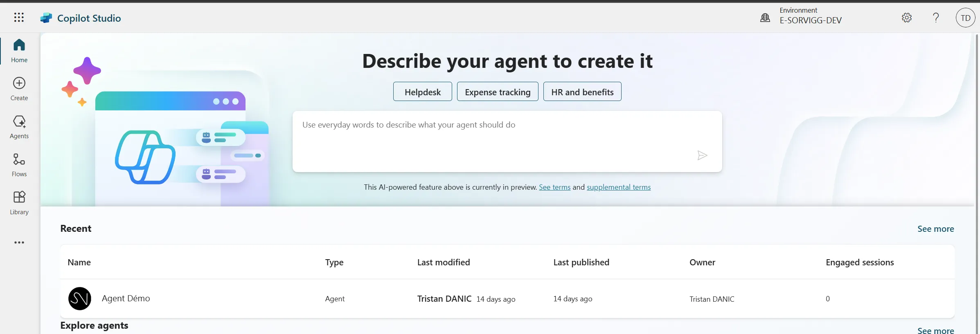Screen dimensions: 980x334
Task: Click the last published 14 days ago cell
Action: pos(573,299)
